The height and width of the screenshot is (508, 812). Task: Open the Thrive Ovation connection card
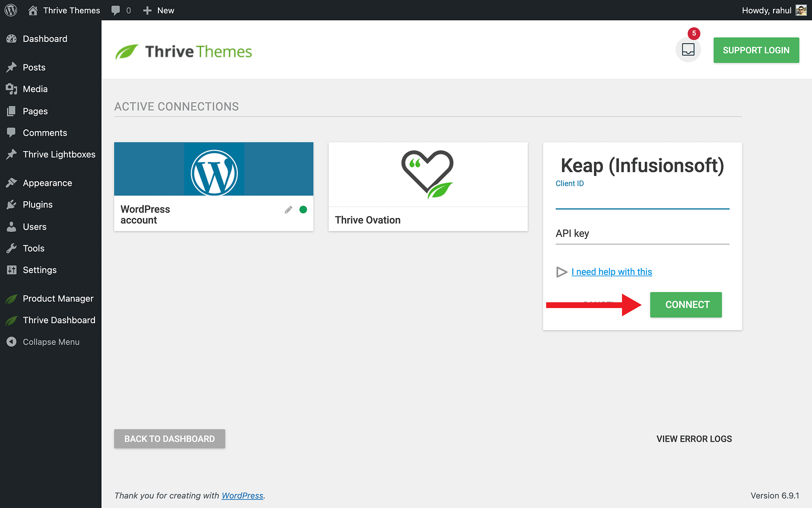[428, 187]
